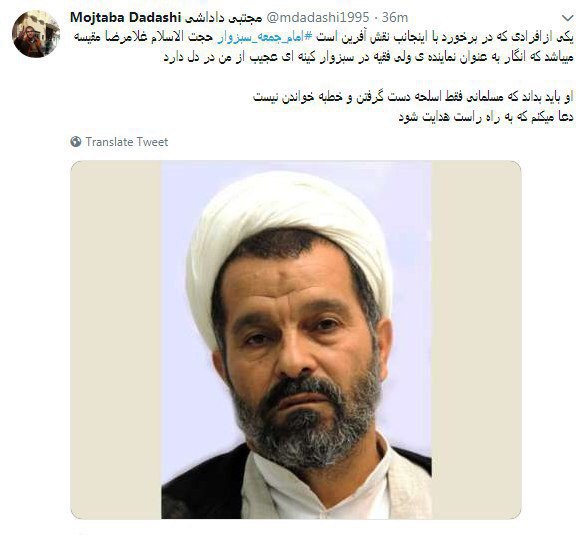This screenshot has height=535, width=586.
Task: Click the tweet's first line of text
Action: 323,37
